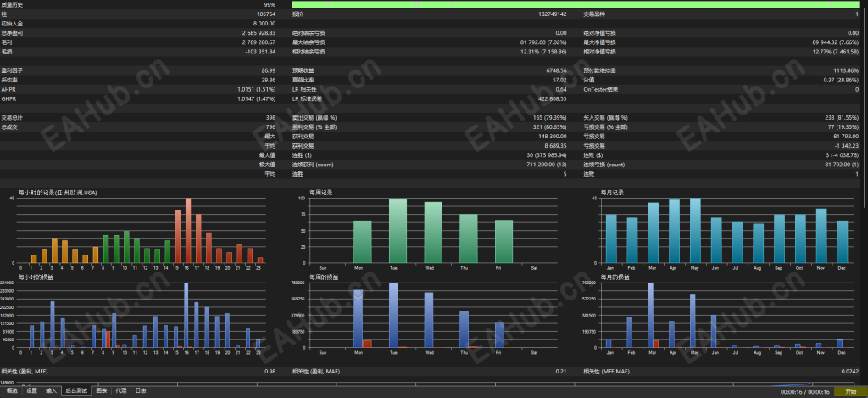Switch to the 概览 tab

click(x=12, y=391)
